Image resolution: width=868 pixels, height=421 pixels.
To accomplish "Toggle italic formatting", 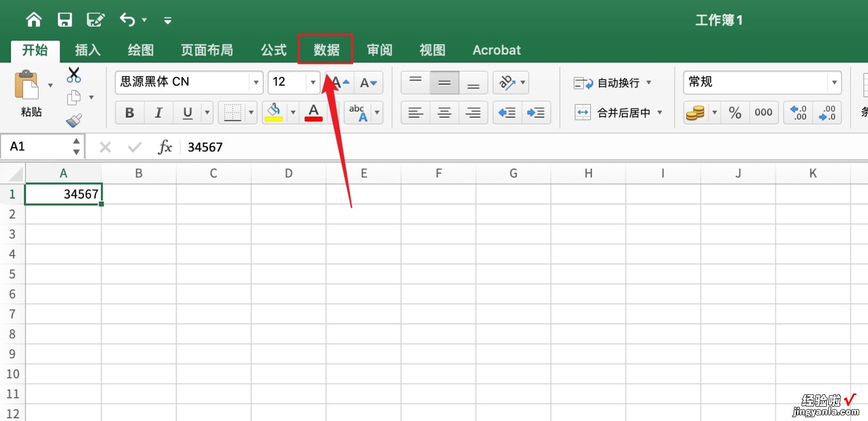I will click(x=158, y=113).
